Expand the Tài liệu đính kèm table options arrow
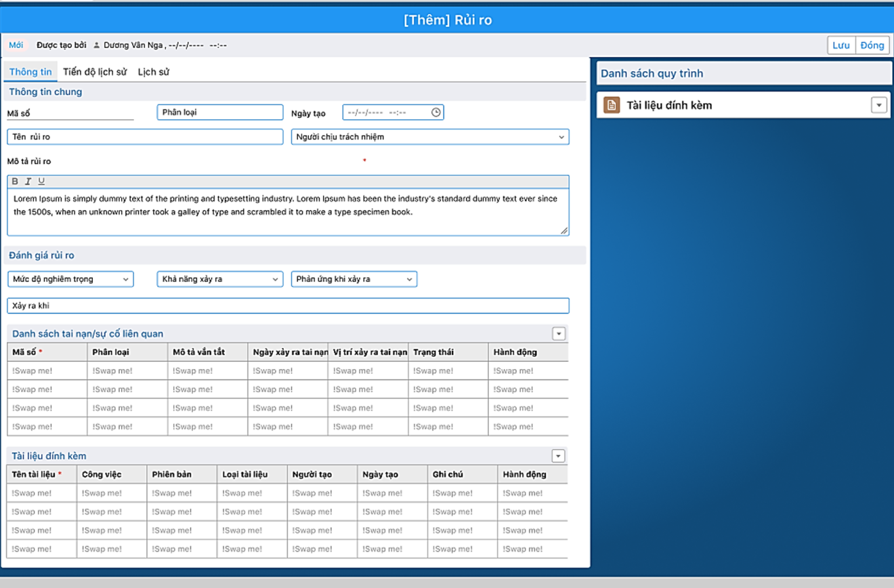The height and width of the screenshot is (588, 894). [558, 456]
